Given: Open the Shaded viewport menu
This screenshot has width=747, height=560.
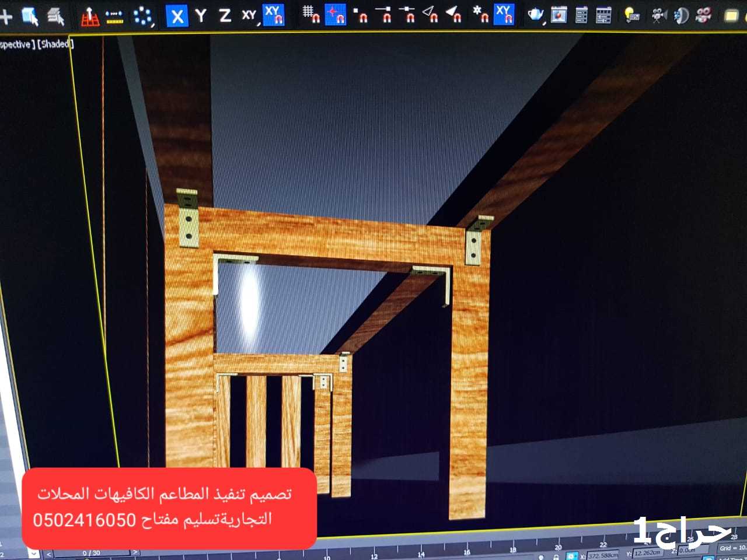Looking at the screenshot, I should pos(54,44).
